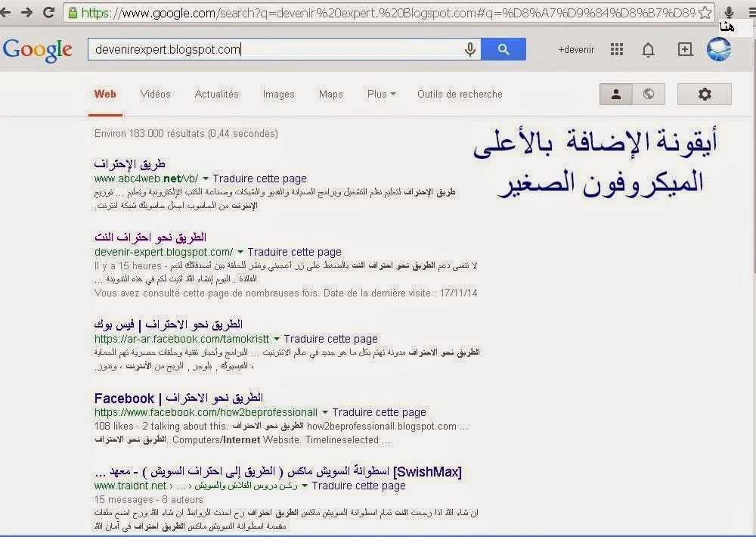Switch to the Vidéos tab
This screenshot has height=537, width=756.
click(155, 94)
